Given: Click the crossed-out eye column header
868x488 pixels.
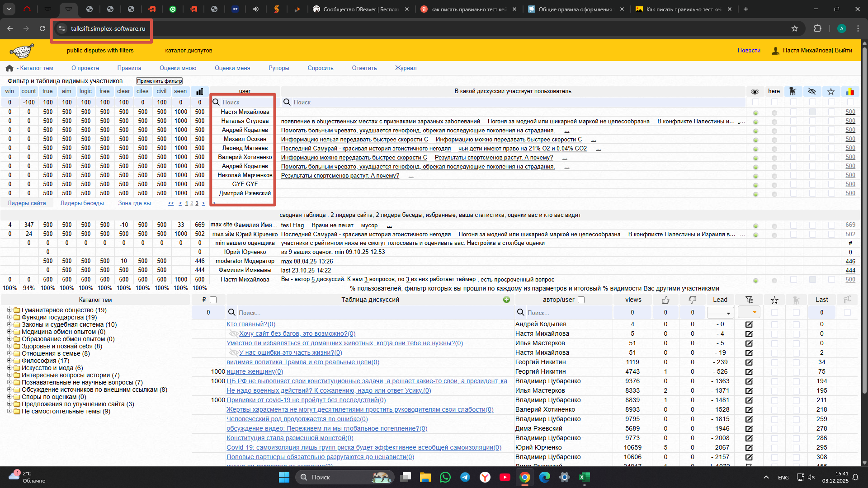Looking at the screenshot, I should point(812,91).
